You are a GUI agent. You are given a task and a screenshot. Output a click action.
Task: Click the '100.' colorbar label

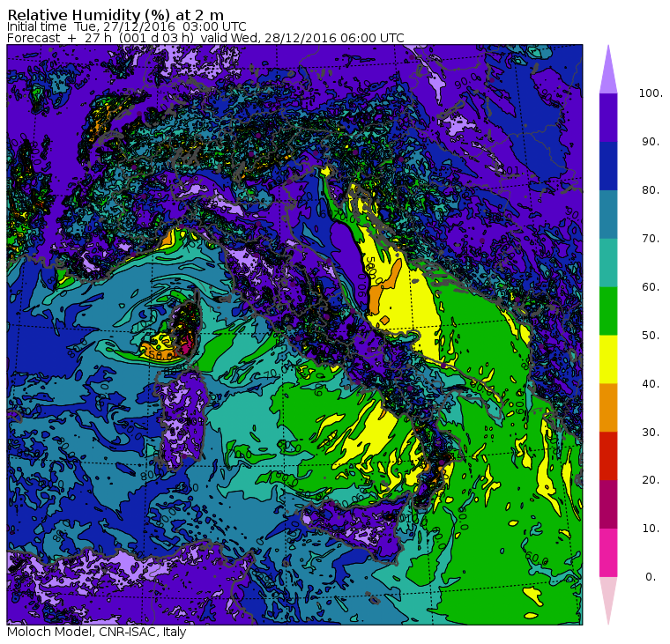651,93
